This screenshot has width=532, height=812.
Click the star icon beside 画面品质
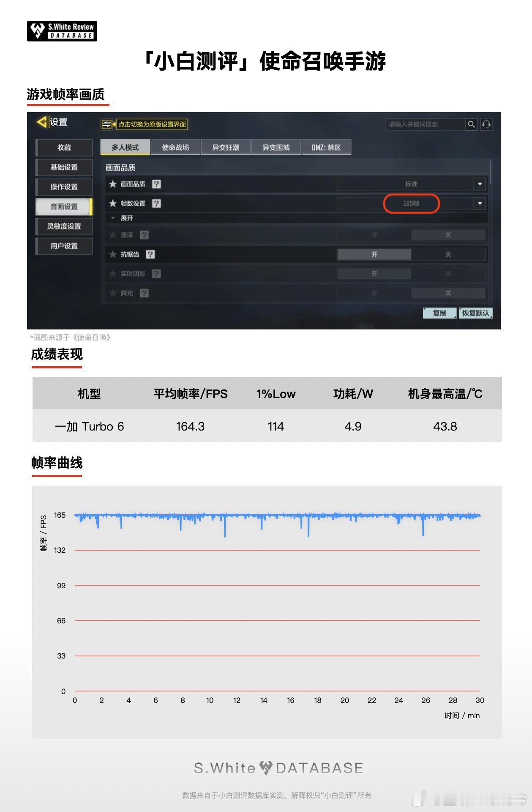tap(113, 184)
